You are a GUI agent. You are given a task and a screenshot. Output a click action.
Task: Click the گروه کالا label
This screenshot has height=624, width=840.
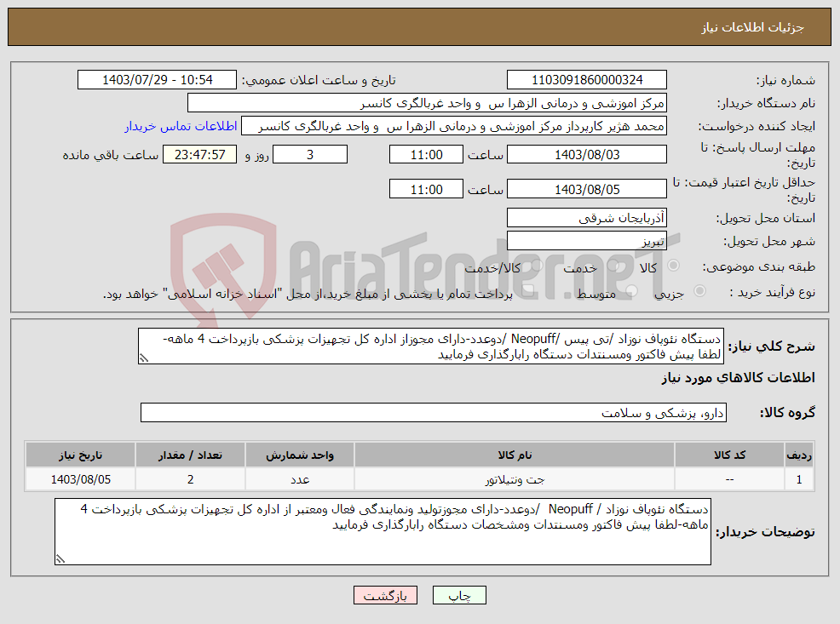click(x=787, y=412)
